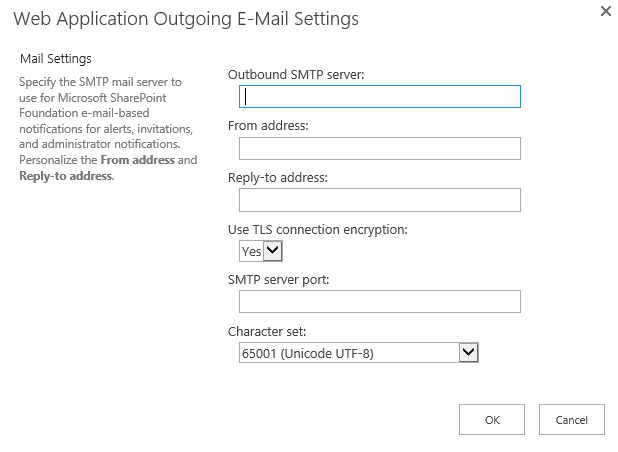This screenshot has width=618, height=452.
Task: Click the 'Outbound SMTP server:' label
Action: [294, 74]
